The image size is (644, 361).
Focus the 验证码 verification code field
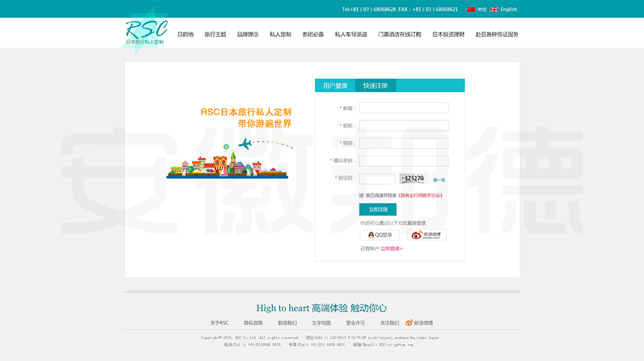(x=377, y=178)
